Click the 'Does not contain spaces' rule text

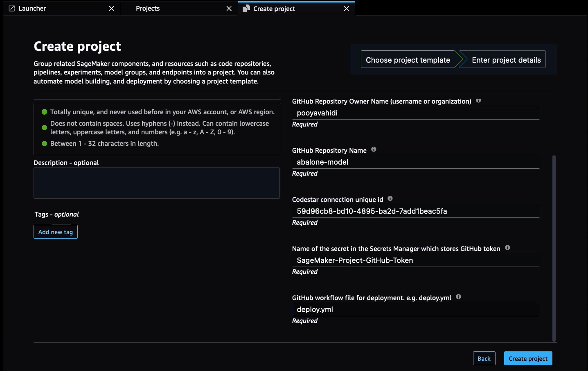pos(160,128)
